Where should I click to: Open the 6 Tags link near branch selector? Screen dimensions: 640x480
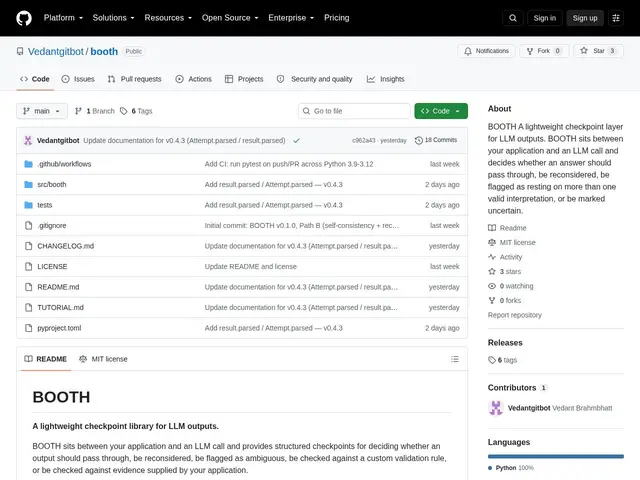[136, 111]
